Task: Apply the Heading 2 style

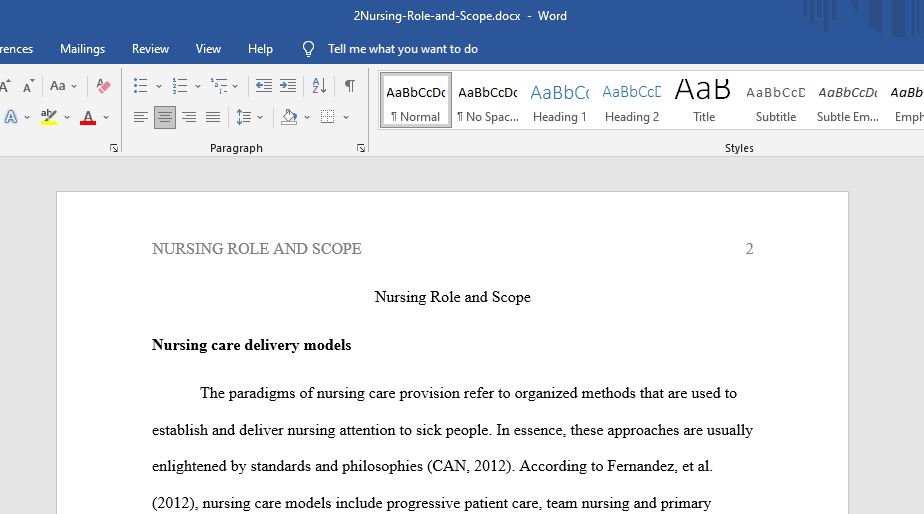Action: pyautogui.click(x=632, y=100)
